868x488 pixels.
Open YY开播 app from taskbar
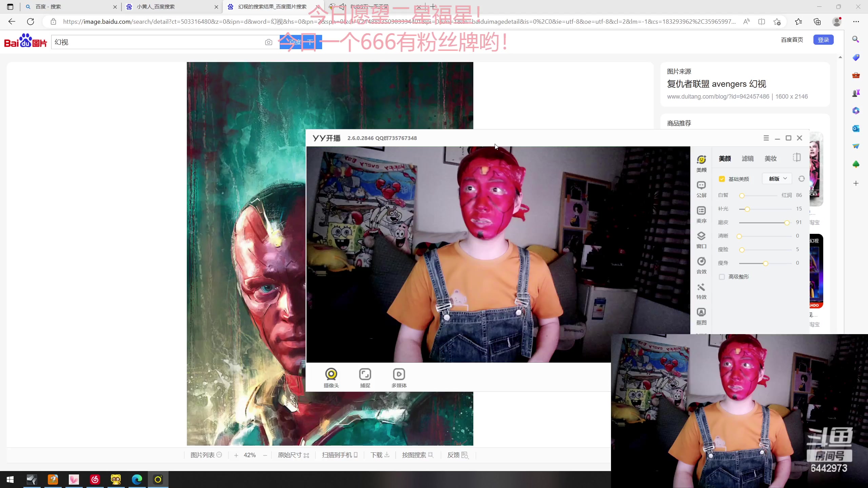(x=158, y=480)
